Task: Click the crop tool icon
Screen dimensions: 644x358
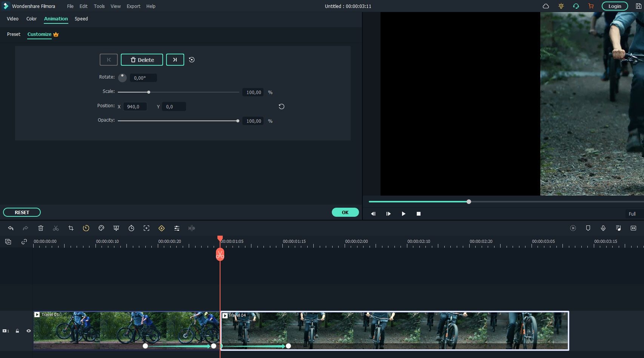Action: click(71, 228)
